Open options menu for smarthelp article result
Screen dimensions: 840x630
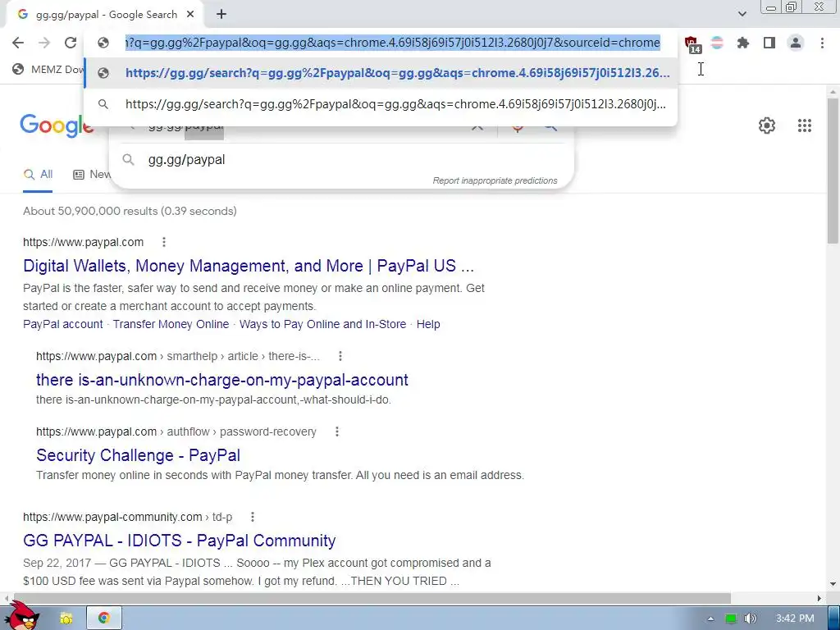tap(340, 356)
